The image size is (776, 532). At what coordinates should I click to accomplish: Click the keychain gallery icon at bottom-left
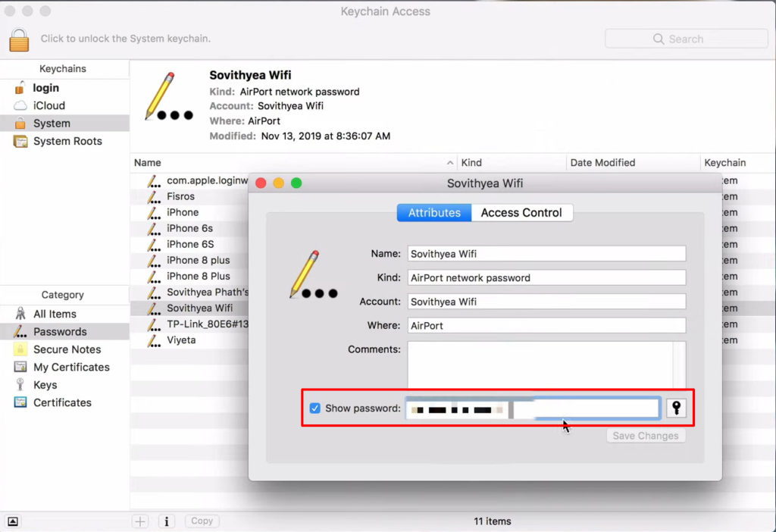[12, 521]
